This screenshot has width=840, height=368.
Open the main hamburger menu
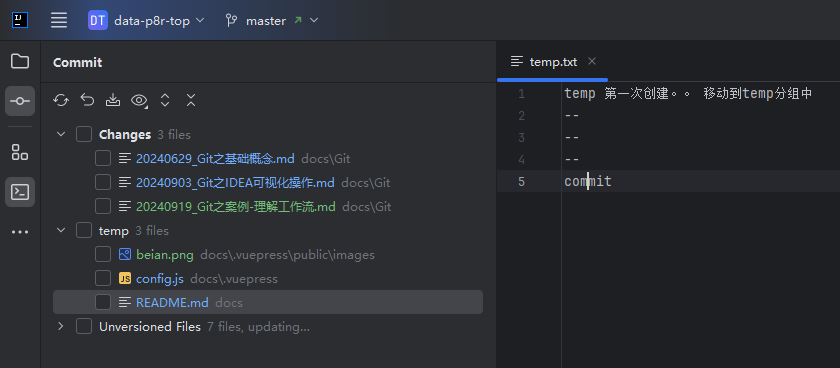point(59,20)
